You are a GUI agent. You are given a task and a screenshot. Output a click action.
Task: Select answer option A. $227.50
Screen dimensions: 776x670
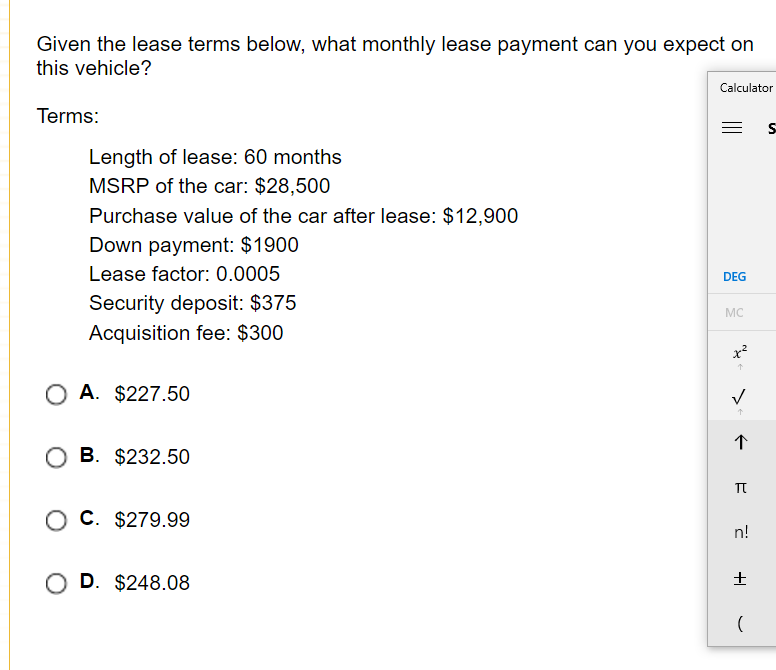[x=56, y=394]
